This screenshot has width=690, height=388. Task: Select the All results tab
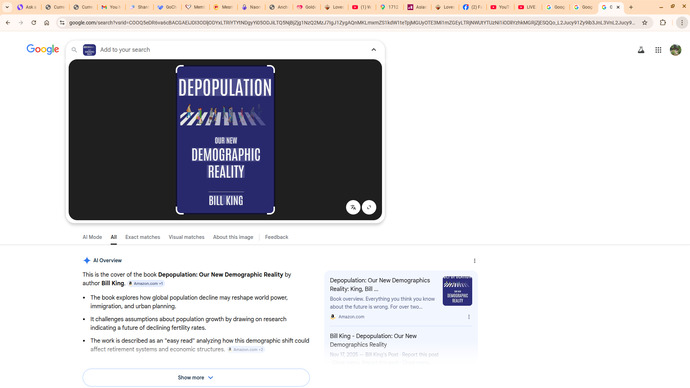(114, 237)
